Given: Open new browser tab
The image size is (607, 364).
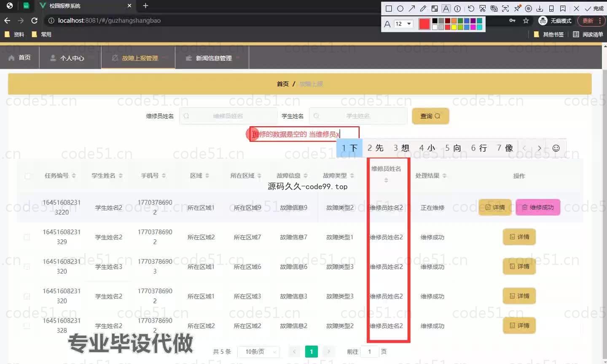Looking at the screenshot, I should 145,5.
